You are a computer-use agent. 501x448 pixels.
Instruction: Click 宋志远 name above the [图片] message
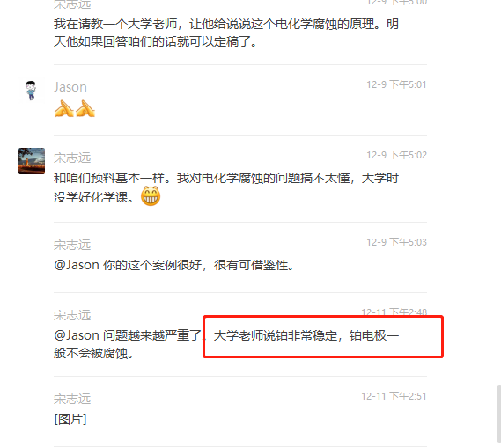[72, 399]
